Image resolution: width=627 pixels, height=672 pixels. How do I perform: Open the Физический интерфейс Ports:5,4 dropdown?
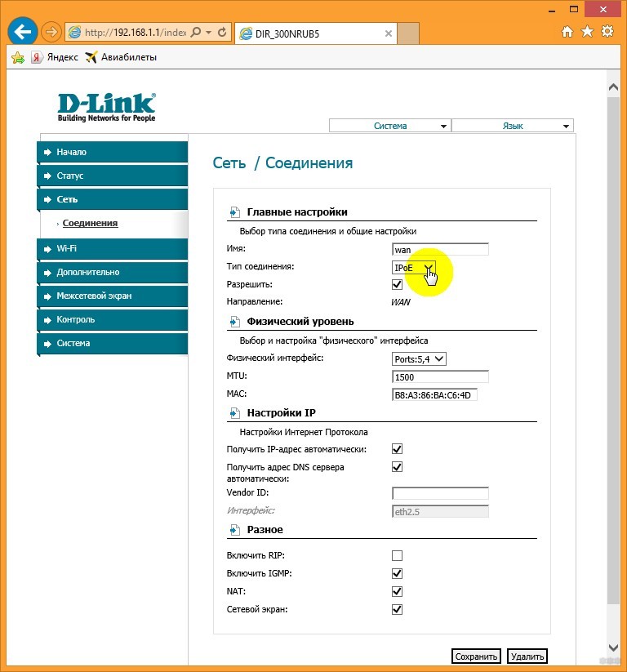pyautogui.click(x=419, y=359)
